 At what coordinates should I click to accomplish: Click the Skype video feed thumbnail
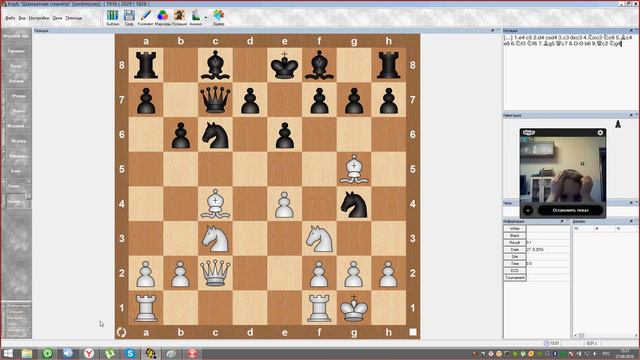tap(562, 169)
